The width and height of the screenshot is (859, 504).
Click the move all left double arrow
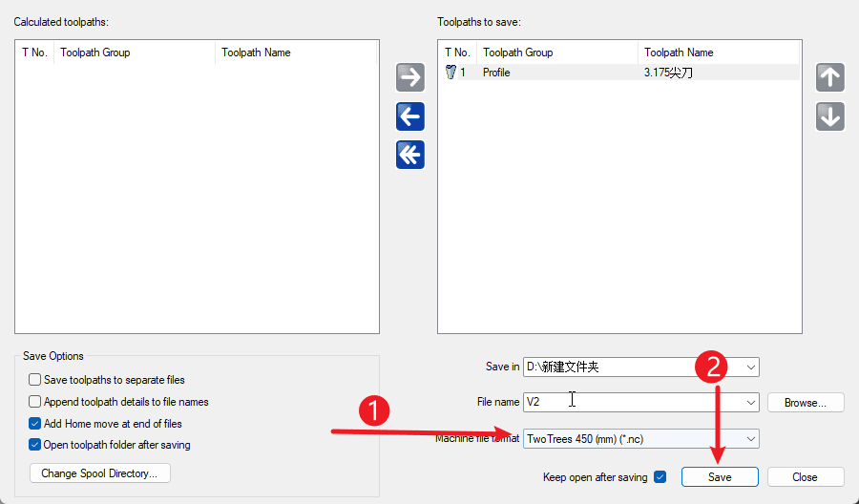[410, 155]
